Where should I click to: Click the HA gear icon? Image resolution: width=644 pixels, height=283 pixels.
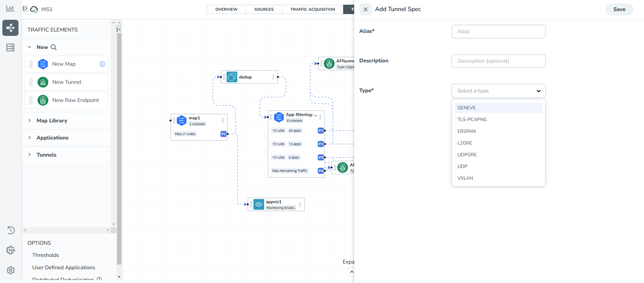(x=11, y=250)
